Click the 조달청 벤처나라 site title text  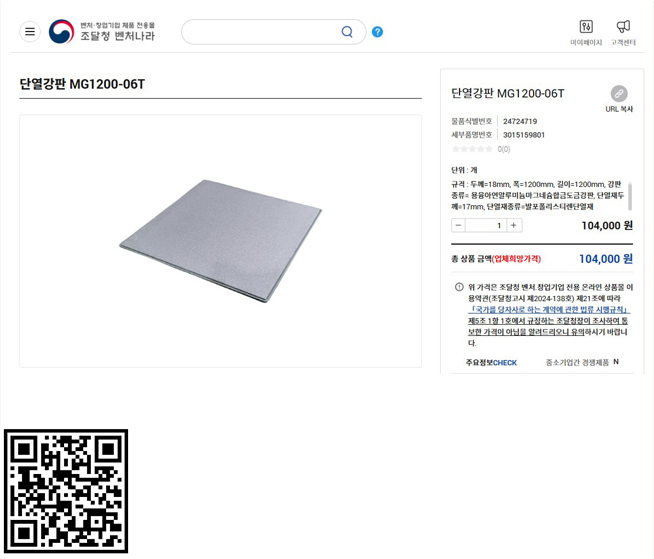(117, 36)
